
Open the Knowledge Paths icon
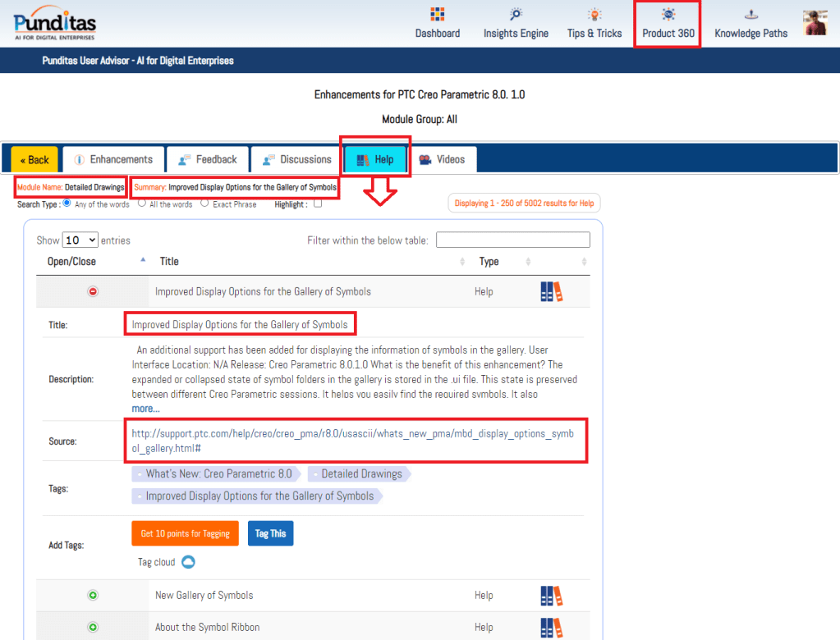coord(750,15)
